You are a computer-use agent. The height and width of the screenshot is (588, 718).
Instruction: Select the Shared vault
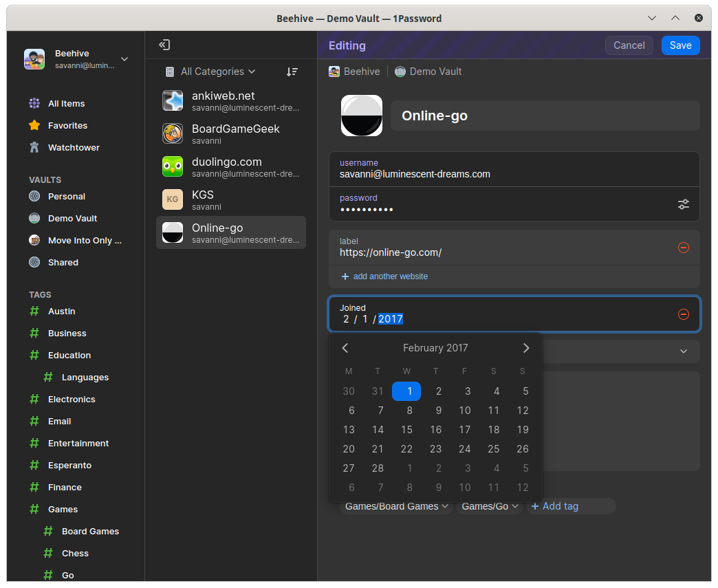pyautogui.click(x=63, y=263)
